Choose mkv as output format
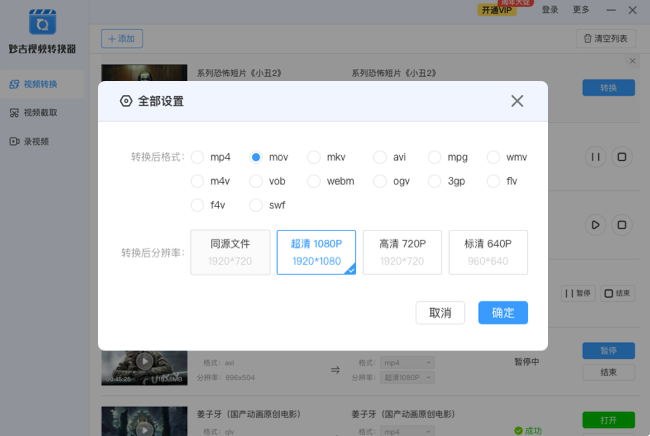650x436 pixels. (314, 157)
